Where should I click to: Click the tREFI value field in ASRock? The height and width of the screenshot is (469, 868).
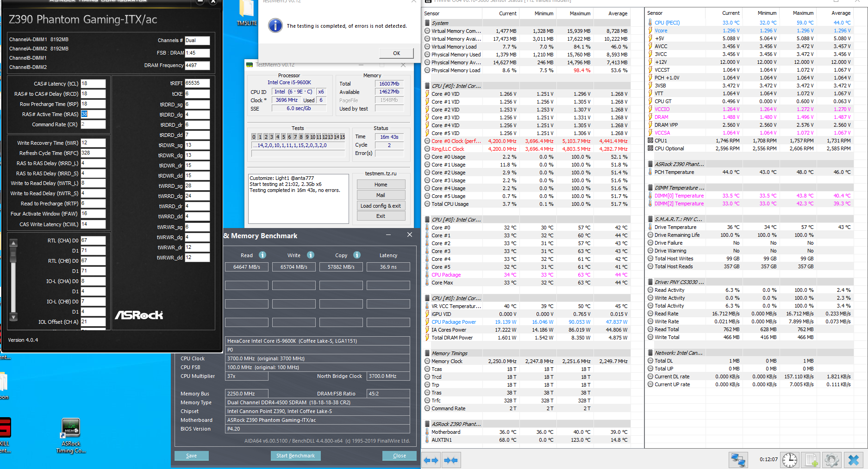point(197,83)
